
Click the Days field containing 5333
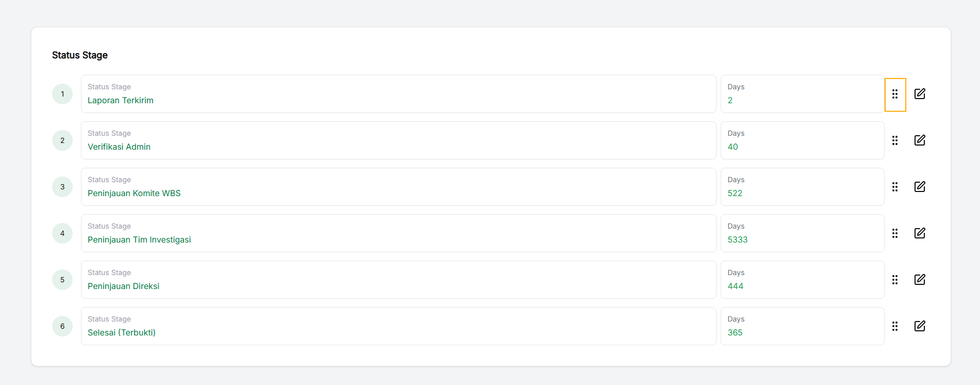(802, 234)
